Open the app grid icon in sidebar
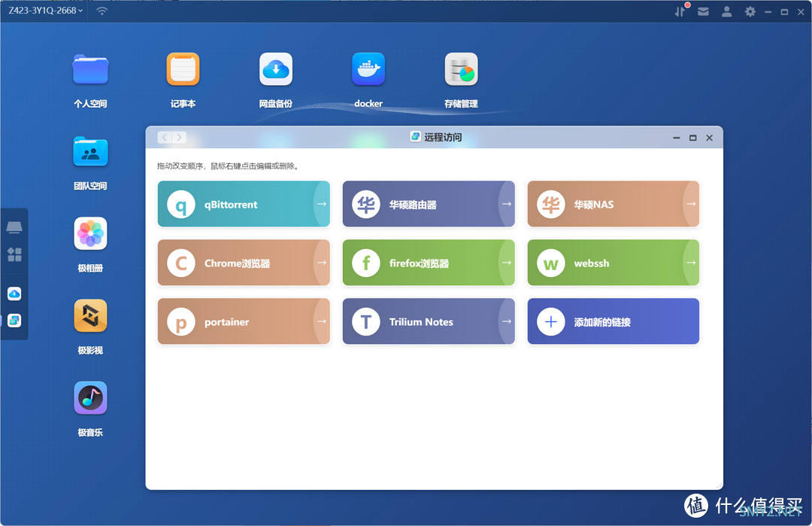The image size is (812, 526). click(14, 254)
